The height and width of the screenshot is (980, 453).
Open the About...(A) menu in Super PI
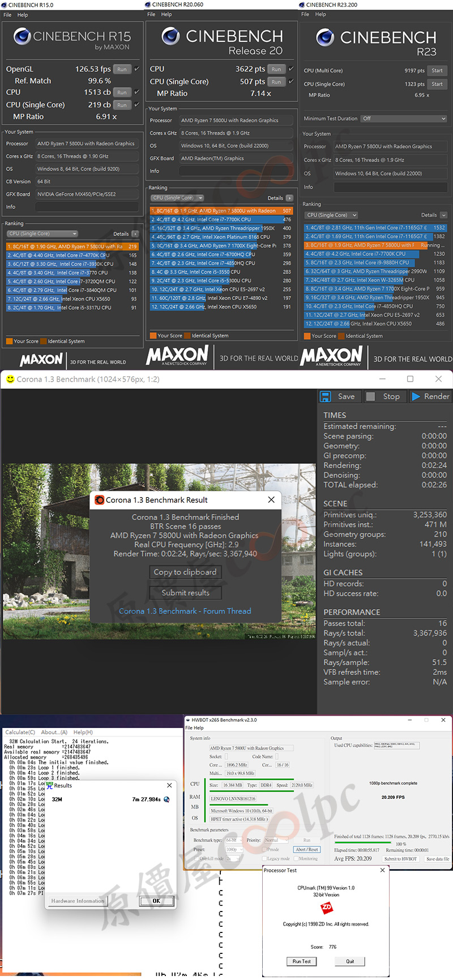click(54, 732)
